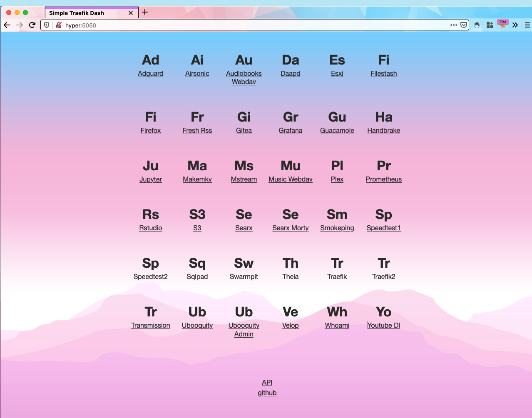Image resolution: width=532 pixels, height=418 pixels.
Task: Open the Speedtest1 link
Action: click(x=384, y=228)
